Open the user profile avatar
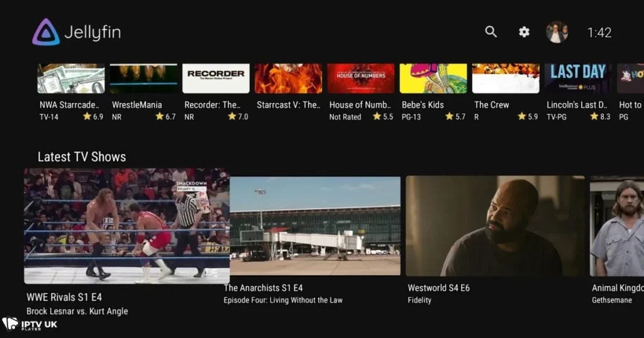This screenshot has width=644, height=338. click(557, 31)
